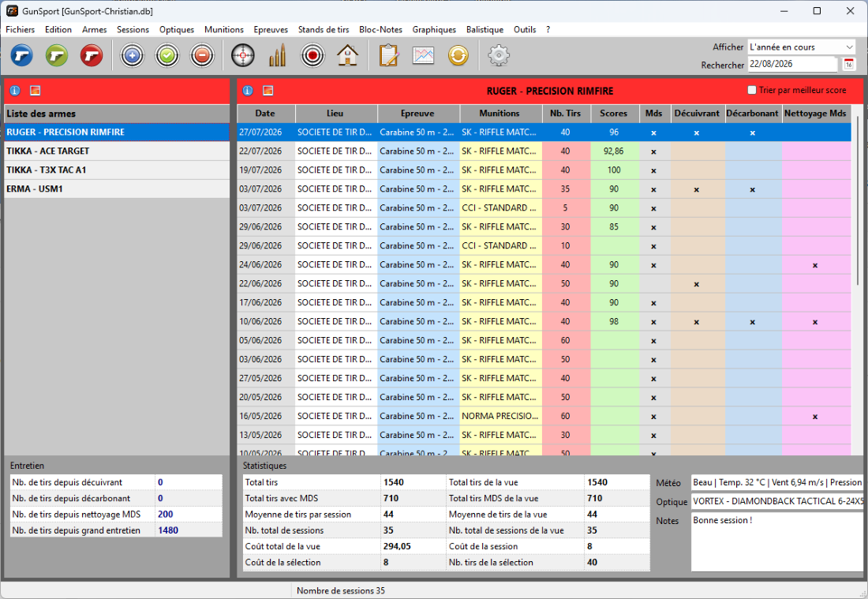Click Nombre de sessions 35 status text

pyautogui.click(x=340, y=590)
